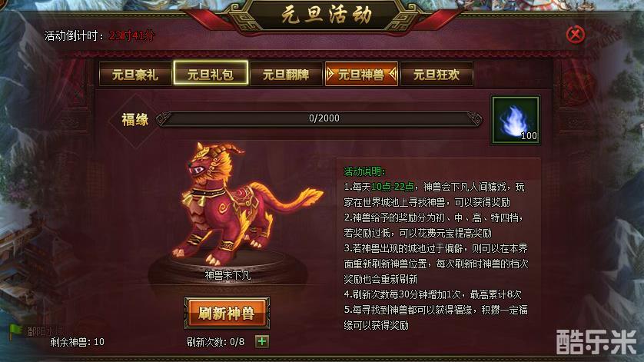Click the green 10点-22点 time text
Screen dimensions: 644x362
392,187
